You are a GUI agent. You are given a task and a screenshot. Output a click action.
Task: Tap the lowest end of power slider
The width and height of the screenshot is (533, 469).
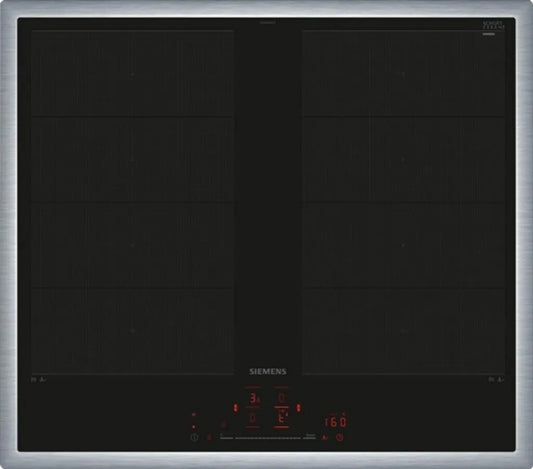coord(226,437)
